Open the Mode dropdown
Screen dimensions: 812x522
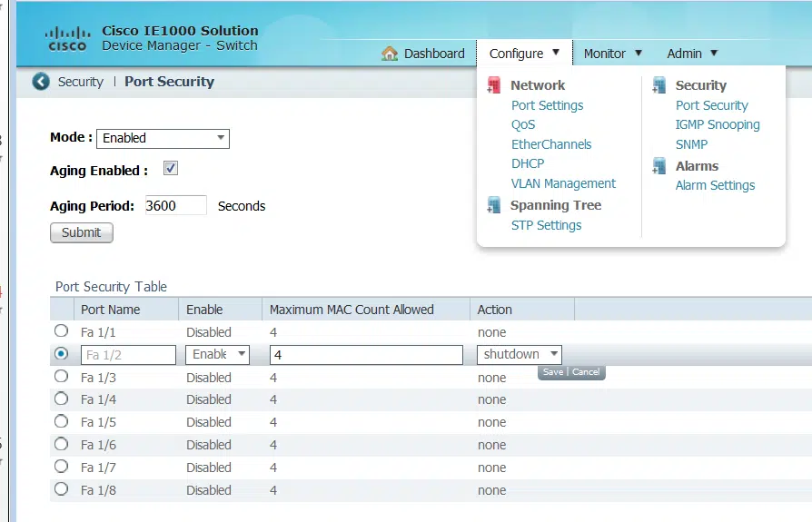(163, 138)
